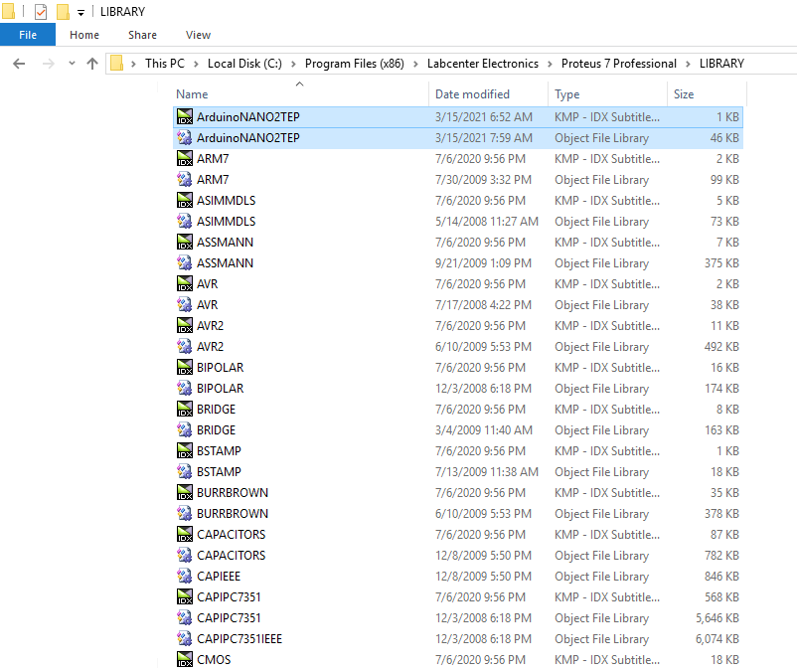The width and height of the screenshot is (797, 672).
Task: Expand the chevron after This PC
Action: 196,64
